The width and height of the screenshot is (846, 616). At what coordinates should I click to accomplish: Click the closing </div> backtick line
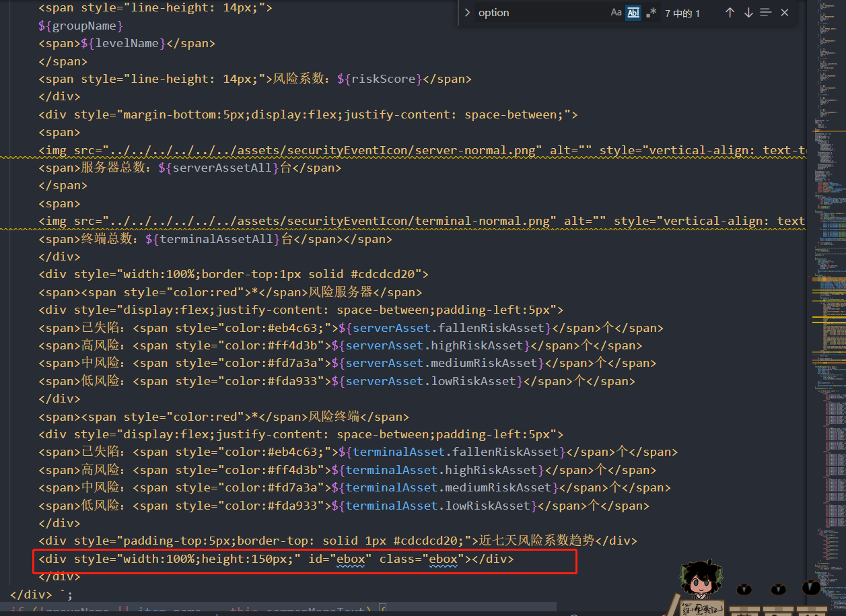[x=42, y=594]
